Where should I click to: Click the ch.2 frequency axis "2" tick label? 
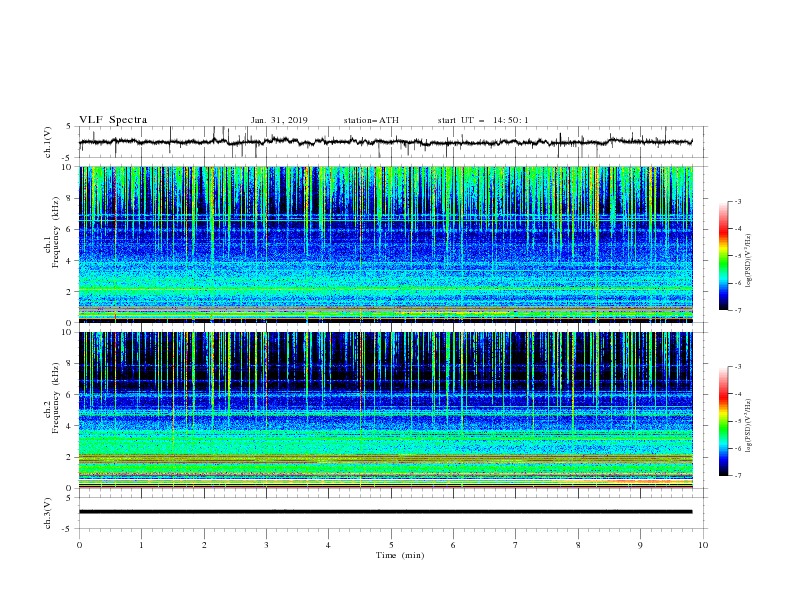[71, 457]
